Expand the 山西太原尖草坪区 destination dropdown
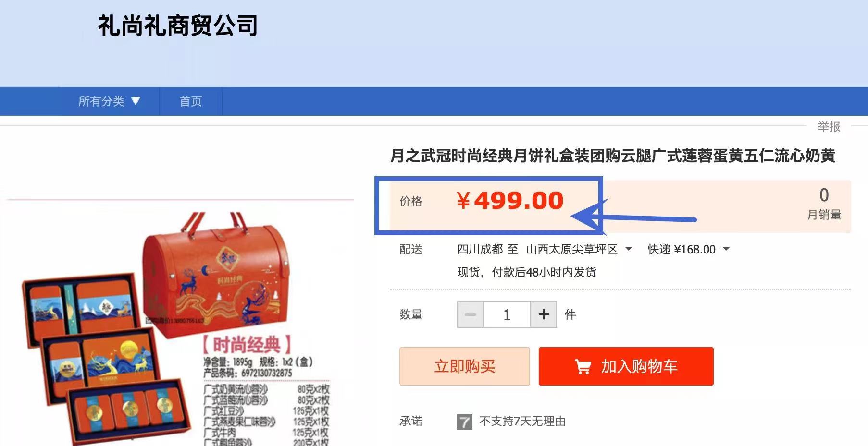Image resolution: width=868 pixels, height=446 pixels. [x=628, y=249]
